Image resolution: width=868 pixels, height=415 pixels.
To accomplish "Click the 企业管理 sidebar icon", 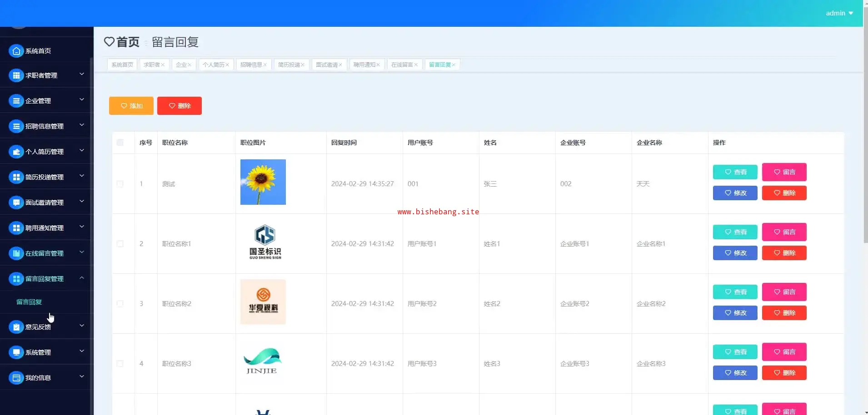I will (x=16, y=101).
